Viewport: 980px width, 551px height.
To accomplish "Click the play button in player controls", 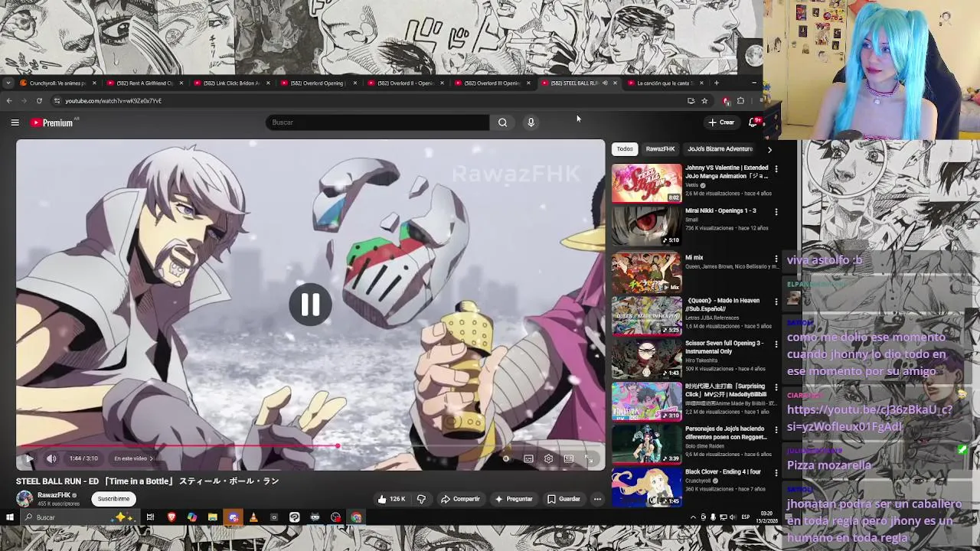I will coord(29,458).
